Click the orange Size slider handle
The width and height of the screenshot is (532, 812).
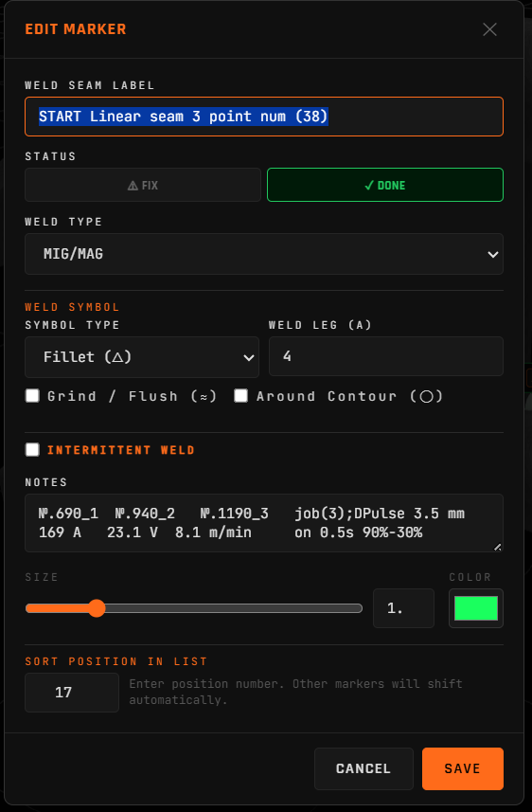pyautogui.click(x=97, y=608)
